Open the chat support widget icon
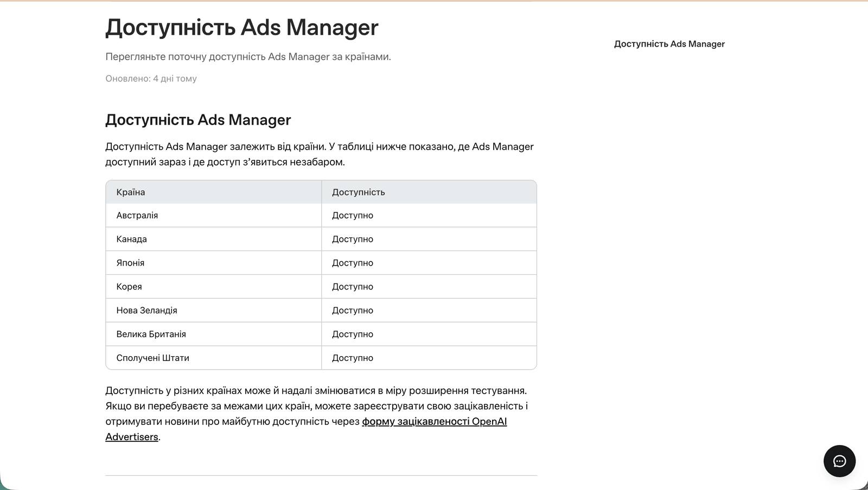Viewport: 868px width, 490px height. coord(839,461)
